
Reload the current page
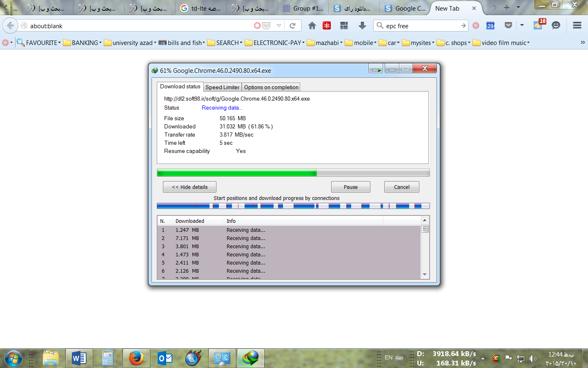[x=292, y=26]
